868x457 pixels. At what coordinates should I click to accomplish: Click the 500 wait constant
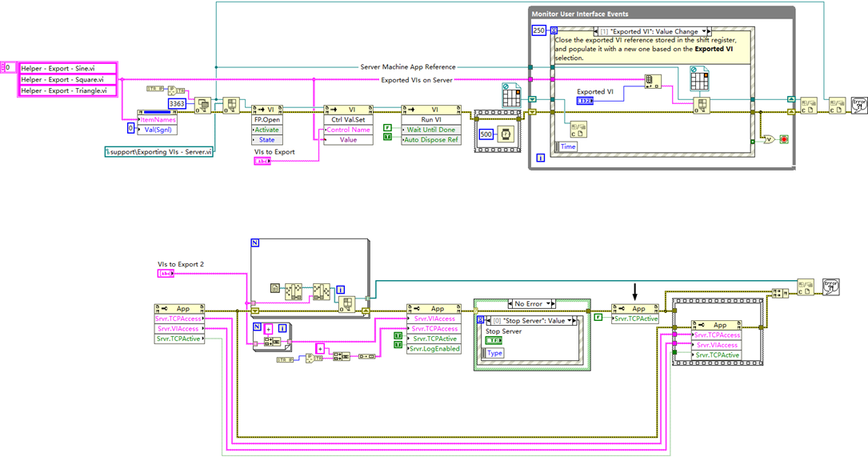coord(486,134)
